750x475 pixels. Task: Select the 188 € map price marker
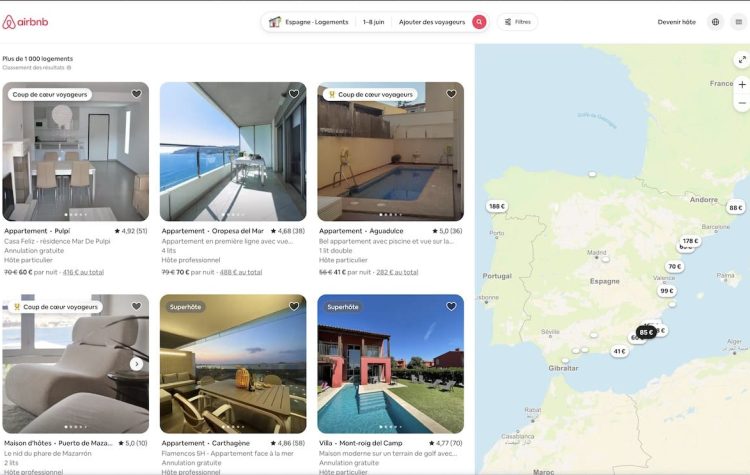(x=496, y=206)
